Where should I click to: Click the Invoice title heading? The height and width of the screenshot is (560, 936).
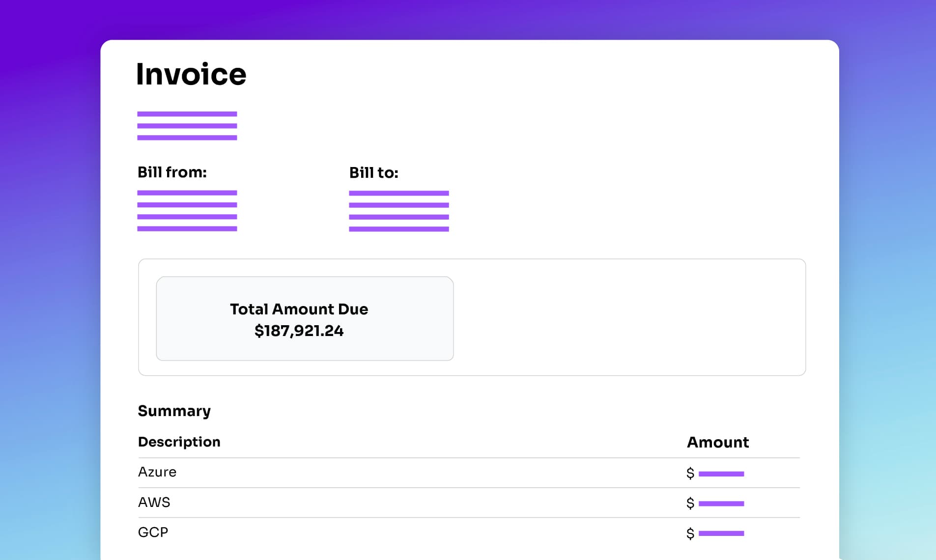pos(191,74)
